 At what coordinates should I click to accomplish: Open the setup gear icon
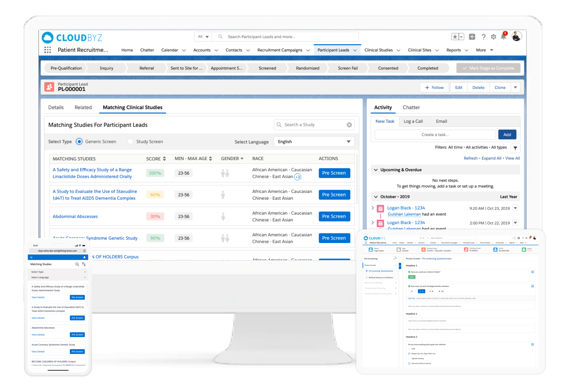coord(493,37)
